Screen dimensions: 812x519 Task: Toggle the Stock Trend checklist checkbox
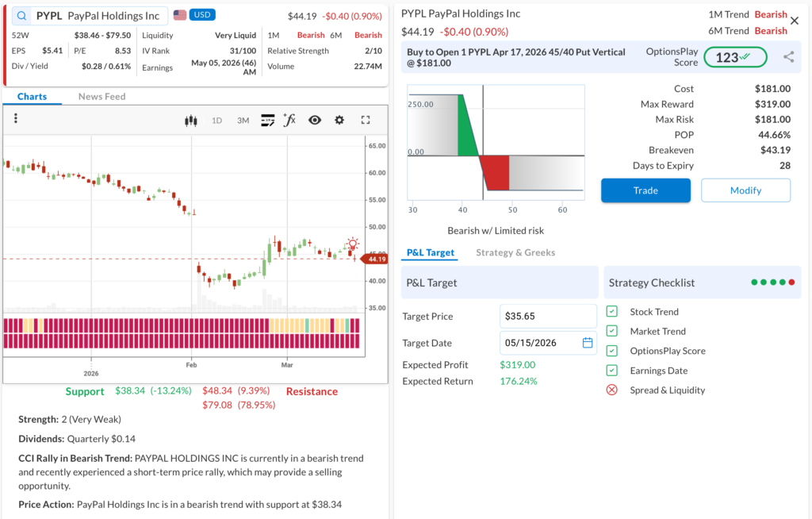pos(612,312)
